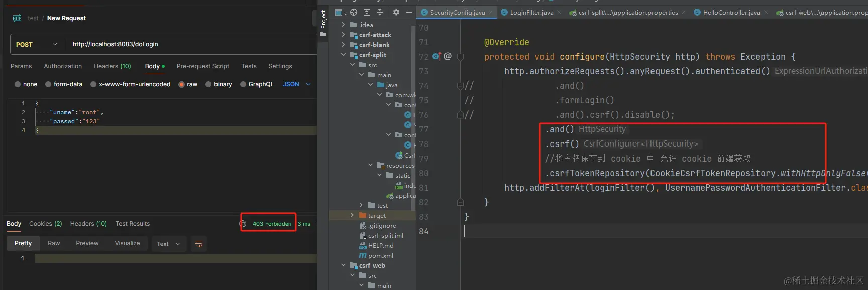Close the LoginFilter.java editor tab
The height and width of the screenshot is (290, 868).
559,12
